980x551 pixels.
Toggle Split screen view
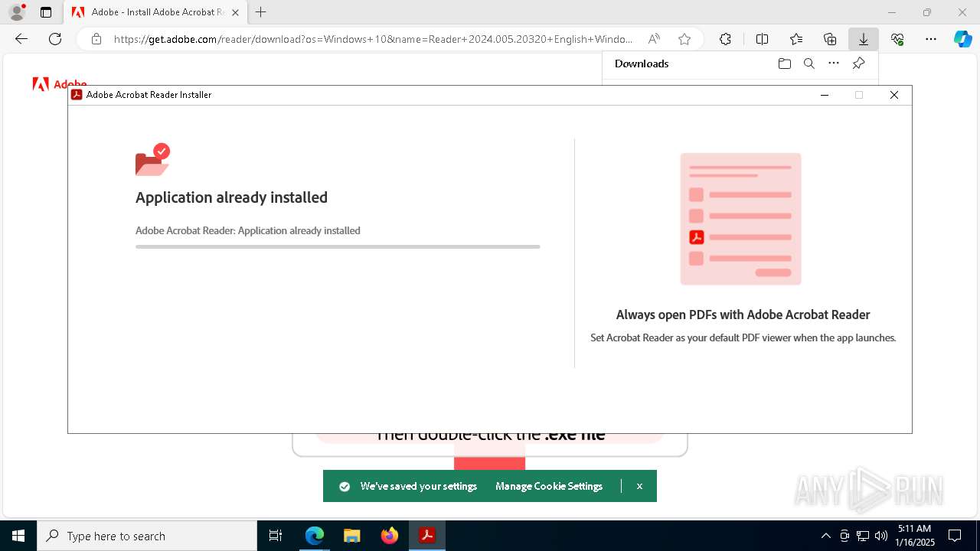(762, 39)
